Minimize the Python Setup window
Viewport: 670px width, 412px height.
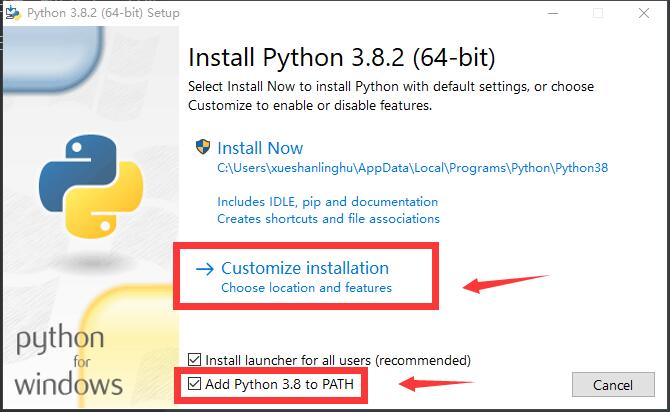(553, 13)
